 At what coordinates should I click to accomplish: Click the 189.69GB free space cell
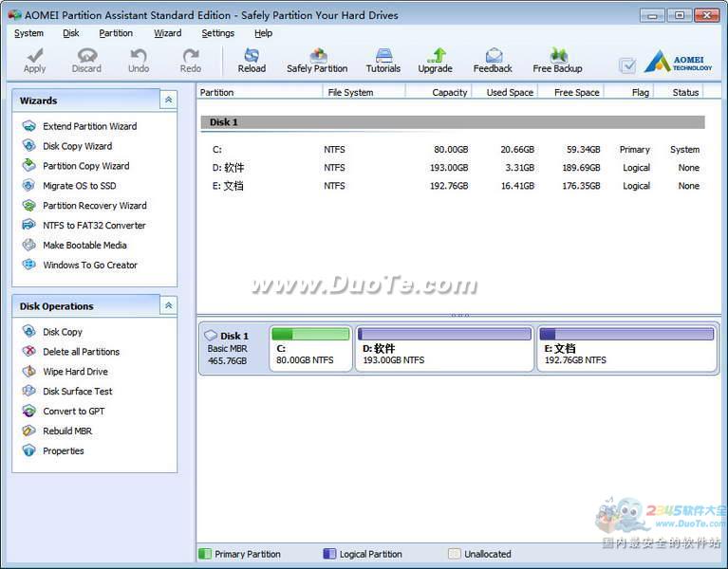click(x=581, y=168)
